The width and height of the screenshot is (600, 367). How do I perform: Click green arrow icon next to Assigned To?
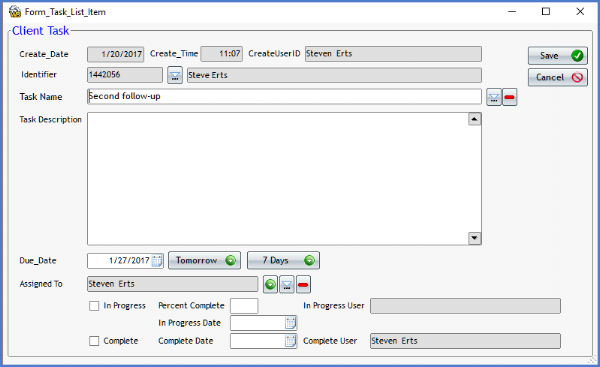271,284
